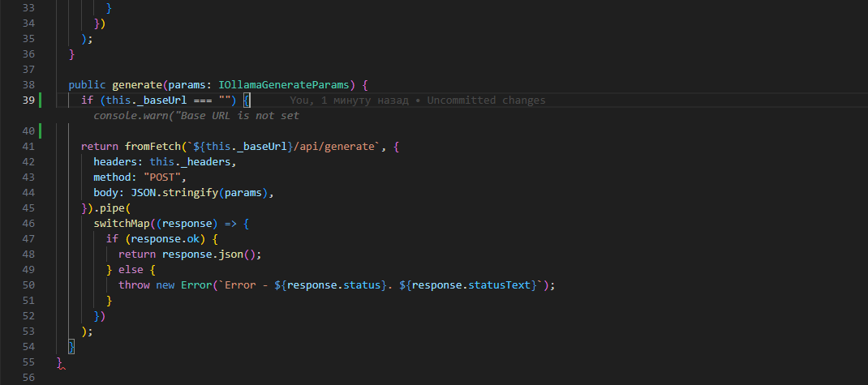Click the IOllamaGenerateParams type name
This screenshot has height=385, width=868.
[x=286, y=85]
